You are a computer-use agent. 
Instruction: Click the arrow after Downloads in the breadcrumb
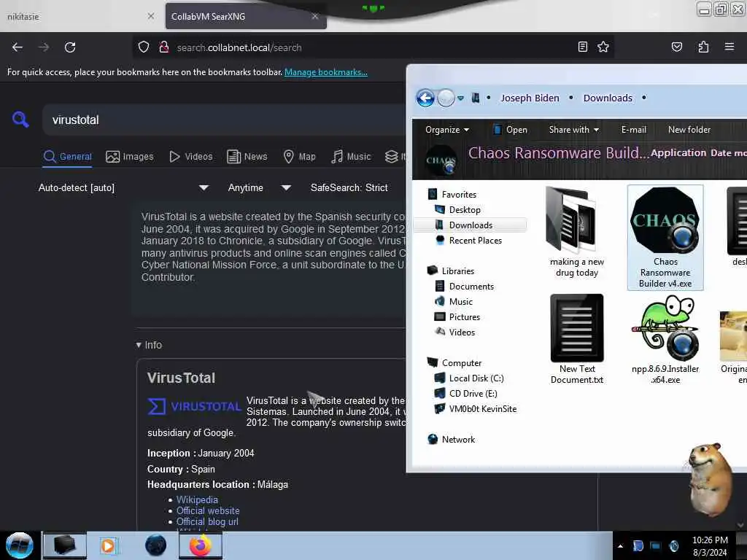pos(643,98)
